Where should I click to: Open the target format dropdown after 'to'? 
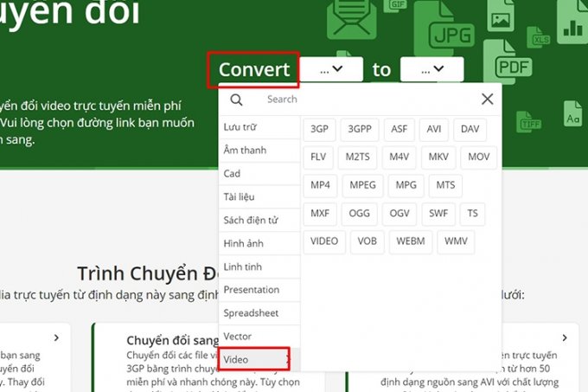(432, 69)
